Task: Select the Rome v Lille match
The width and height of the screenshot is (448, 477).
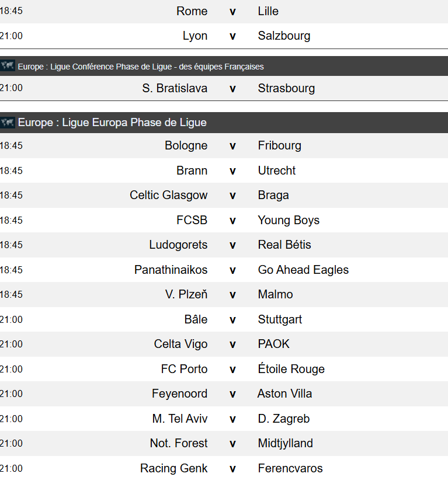Action: [x=224, y=12]
